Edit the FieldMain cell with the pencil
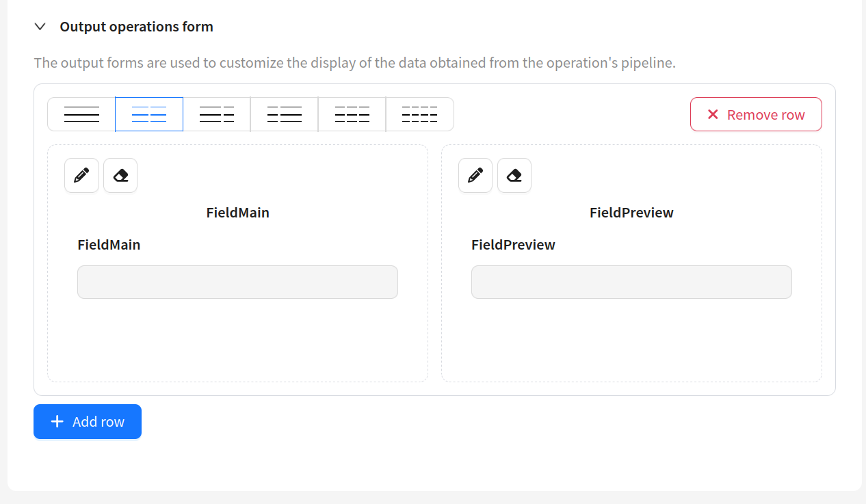The height and width of the screenshot is (504, 866). coord(81,176)
